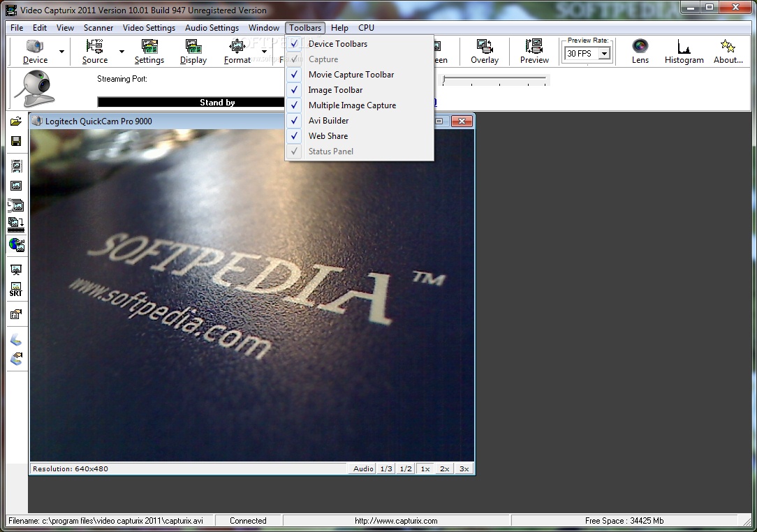Screen dimensions: 757x532
Task: Enable the Overlay mode icon
Action: tap(484, 51)
